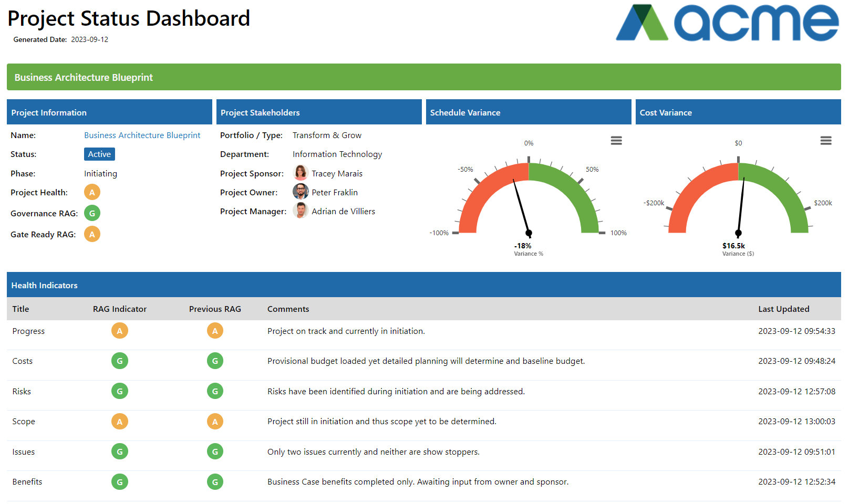Click Peter Fraklin's avatar photo

pyautogui.click(x=301, y=192)
